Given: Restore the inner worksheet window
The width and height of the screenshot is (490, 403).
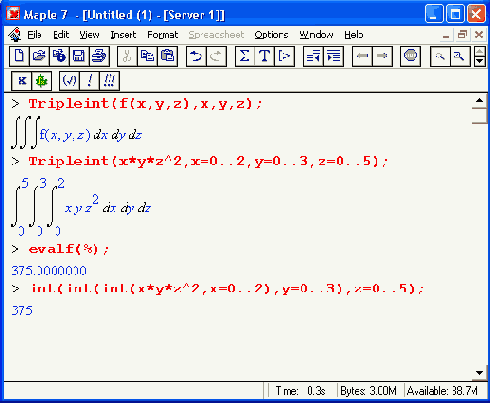Looking at the screenshot, I should coord(462,34).
